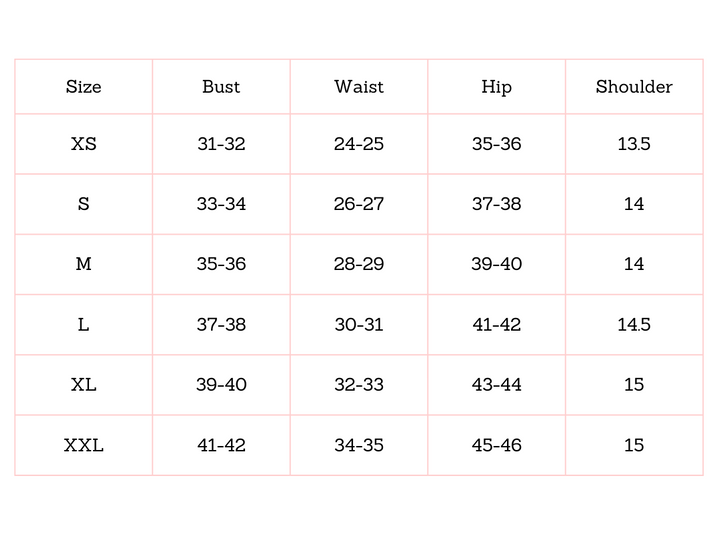Click the L size cell

point(83,325)
